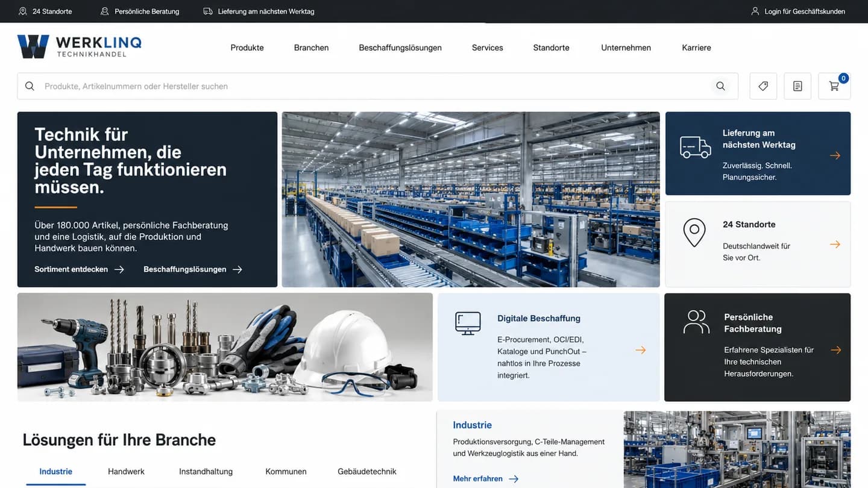This screenshot has height=488, width=868.
Task: Click the search magnifier button inside the search field
Action: [x=720, y=86]
